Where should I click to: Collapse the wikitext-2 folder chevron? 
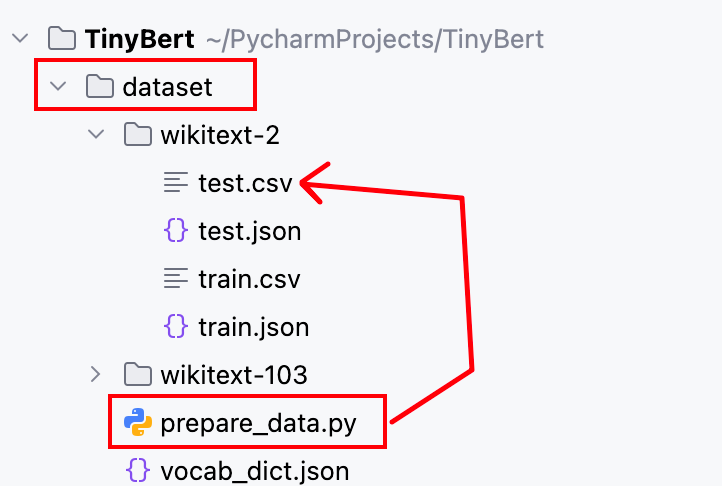[x=96, y=134]
